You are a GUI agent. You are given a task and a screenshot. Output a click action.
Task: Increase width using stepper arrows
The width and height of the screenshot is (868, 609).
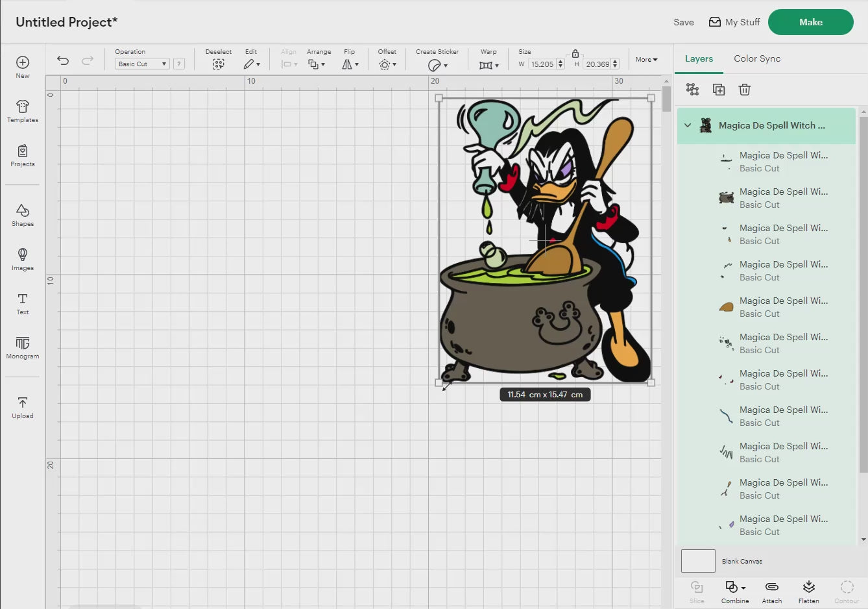coord(561,62)
